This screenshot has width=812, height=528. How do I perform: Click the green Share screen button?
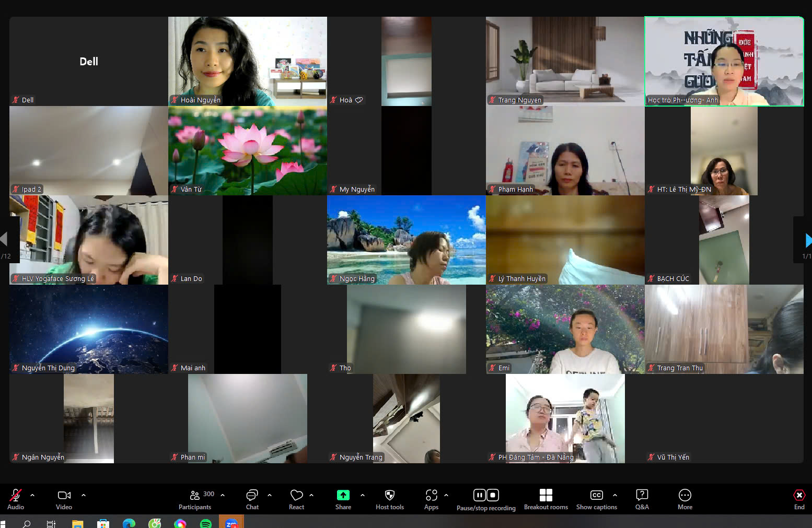(x=343, y=499)
